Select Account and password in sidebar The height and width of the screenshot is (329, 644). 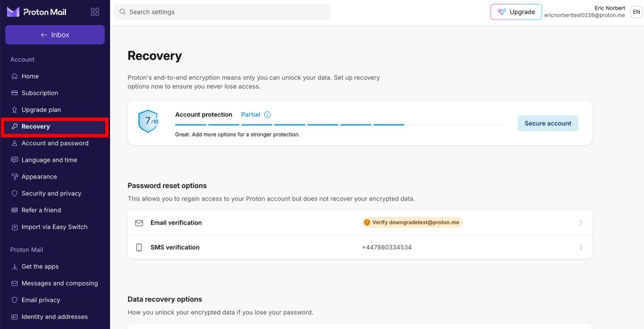point(55,143)
